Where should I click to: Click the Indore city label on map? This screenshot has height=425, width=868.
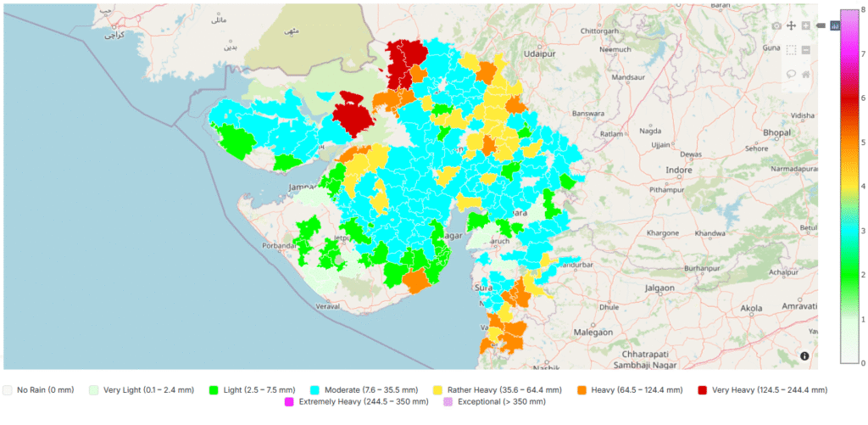(680, 170)
